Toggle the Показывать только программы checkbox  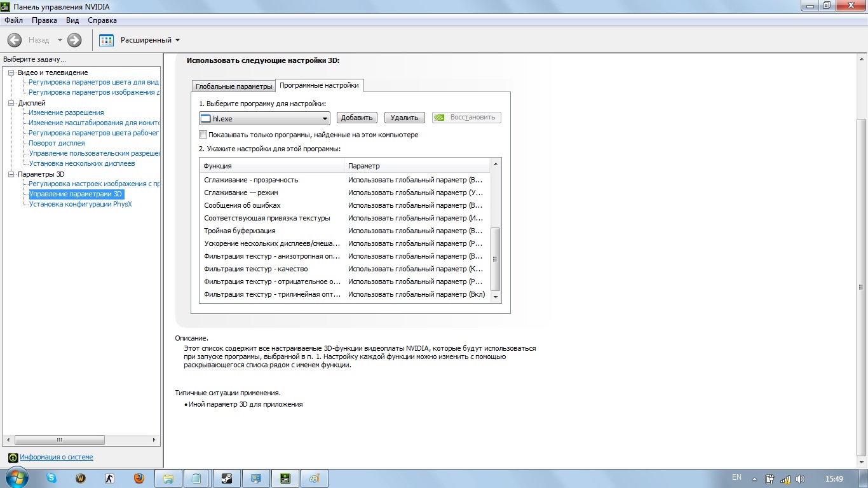point(203,135)
